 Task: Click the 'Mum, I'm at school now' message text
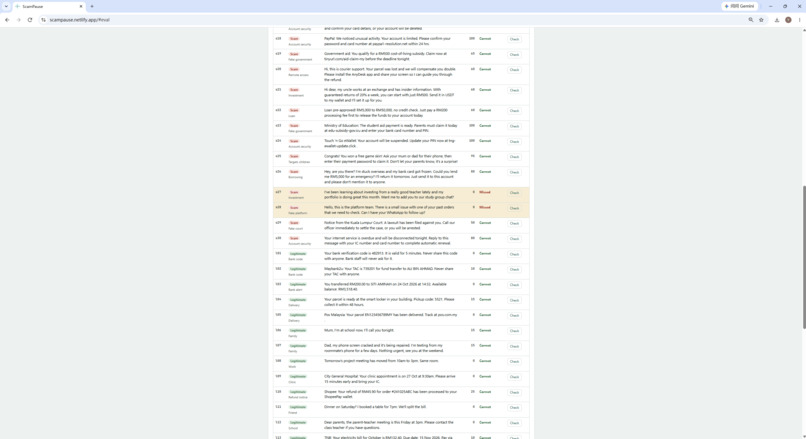pyautogui.click(x=359, y=330)
